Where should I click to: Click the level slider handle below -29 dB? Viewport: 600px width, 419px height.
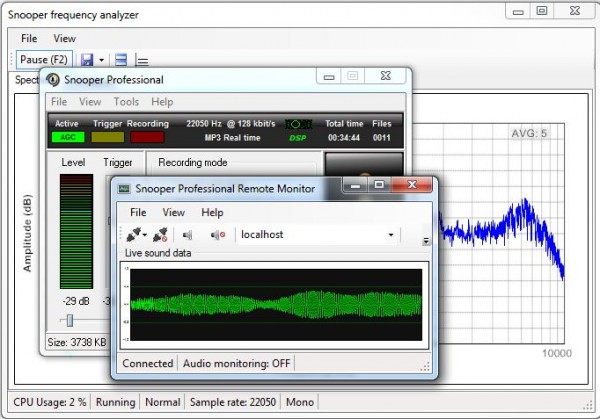70,321
